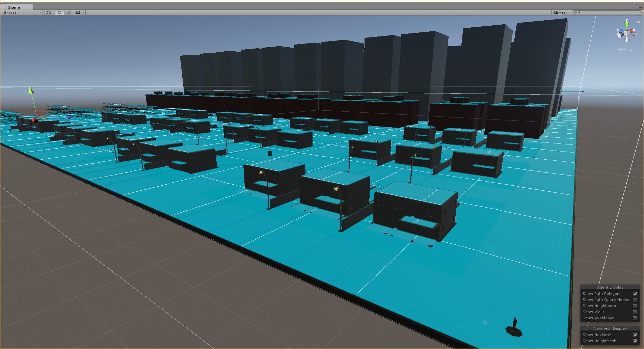Switch to 2D view mode
644x349 pixels.
tap(49, 12)
